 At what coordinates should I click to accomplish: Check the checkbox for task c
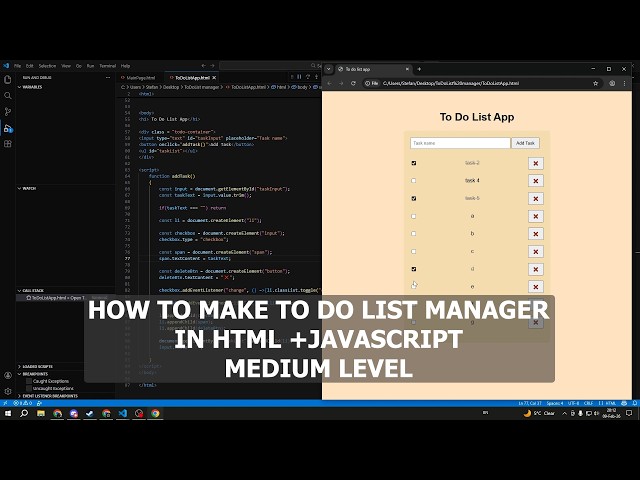[413, 251]
